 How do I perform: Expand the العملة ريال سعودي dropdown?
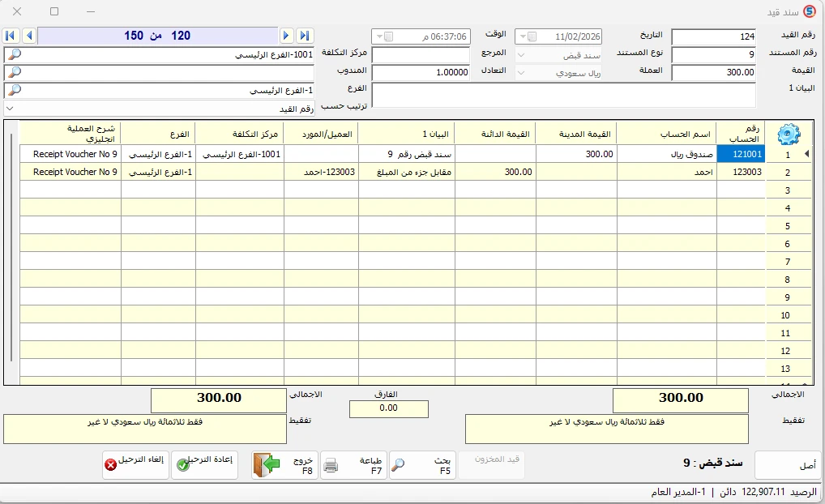tap(521, 73)
